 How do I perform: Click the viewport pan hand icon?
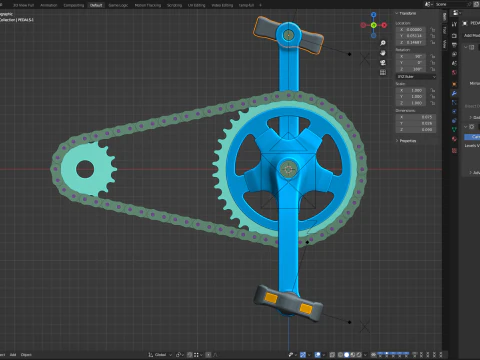[x=383, y=53]
